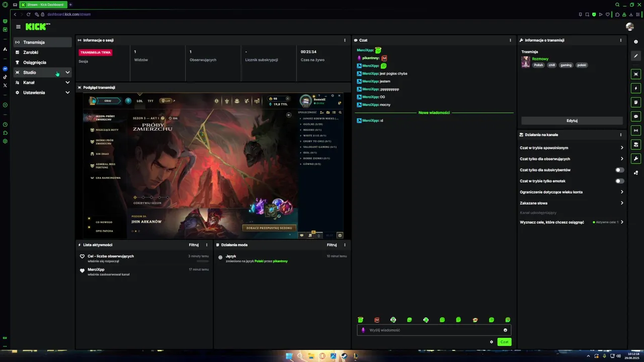
Task: Open Ograniczenie dotyczące wieku konta options
Action: (572, 192)
